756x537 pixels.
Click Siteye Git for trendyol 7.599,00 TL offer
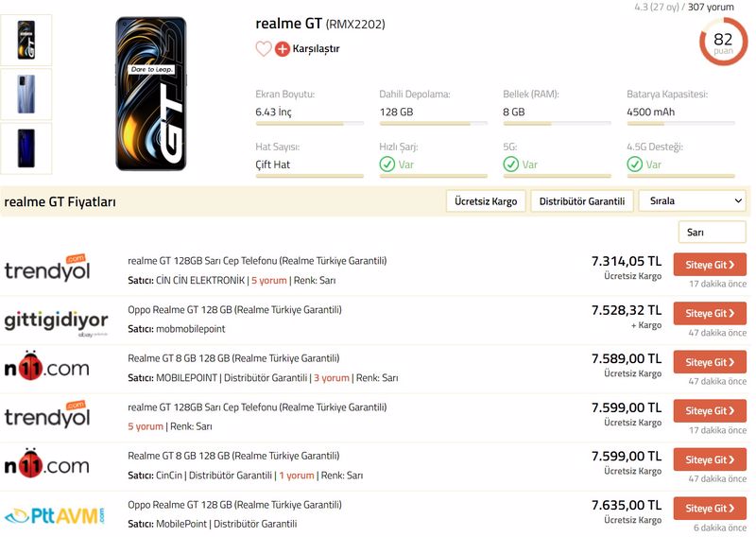point(710,410)
